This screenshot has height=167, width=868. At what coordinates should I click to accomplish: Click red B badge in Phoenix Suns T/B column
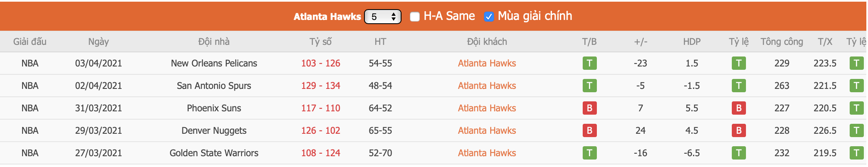click(589, 108)
